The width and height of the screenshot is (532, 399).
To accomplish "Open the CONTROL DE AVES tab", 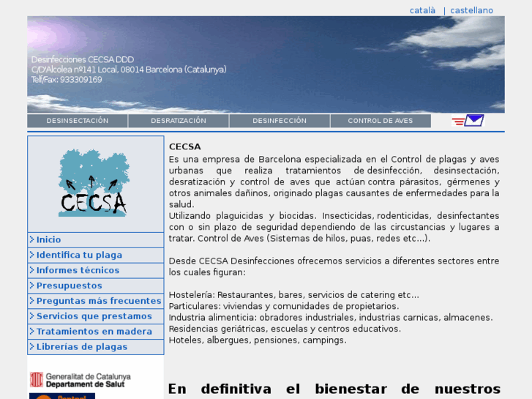I will (x=381, y=121).
